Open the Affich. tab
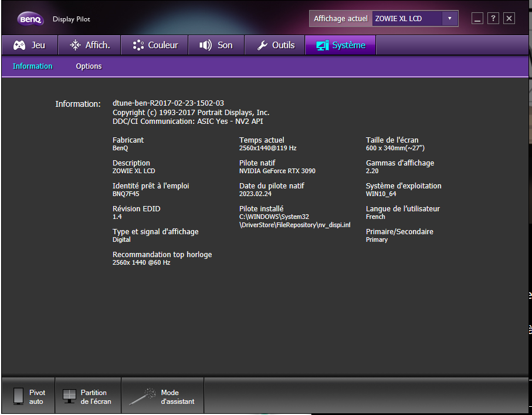This screenshot has width=532, height=415. click(x=90, y=45)
